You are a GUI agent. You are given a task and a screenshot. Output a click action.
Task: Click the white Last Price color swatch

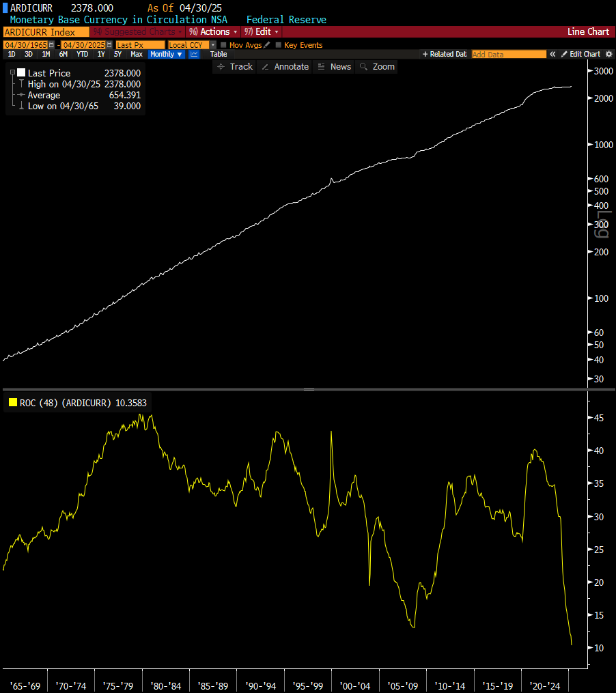21,72
